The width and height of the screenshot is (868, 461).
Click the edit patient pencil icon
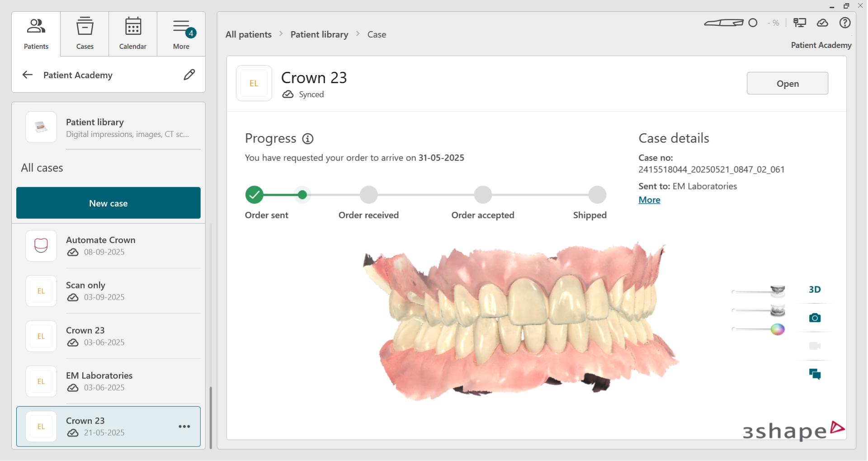click(189, 75)
